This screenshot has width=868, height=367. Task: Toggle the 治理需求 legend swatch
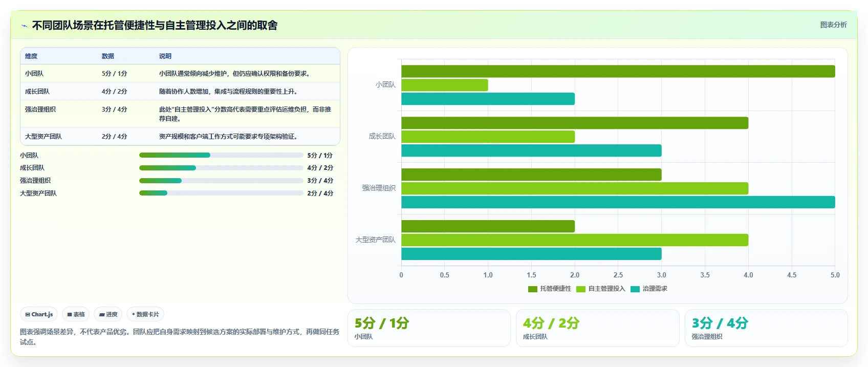[x=635, y=289]
